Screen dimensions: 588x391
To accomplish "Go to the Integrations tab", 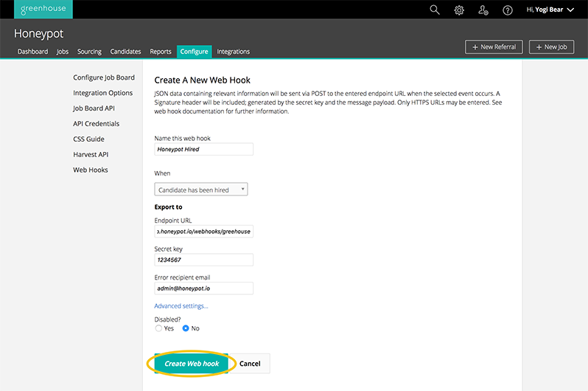I will point(233,52).
